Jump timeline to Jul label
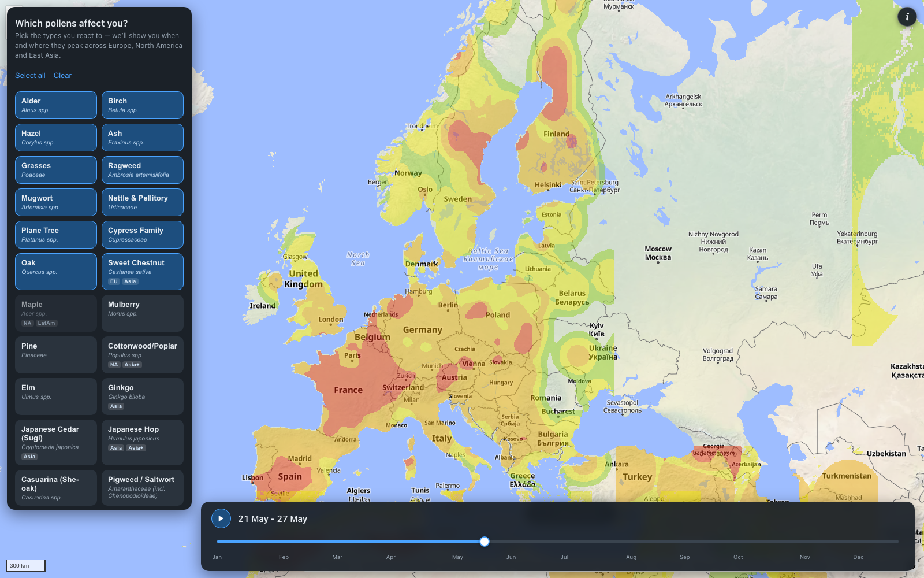Screen dimensions: 924x578 pos(564,557)
